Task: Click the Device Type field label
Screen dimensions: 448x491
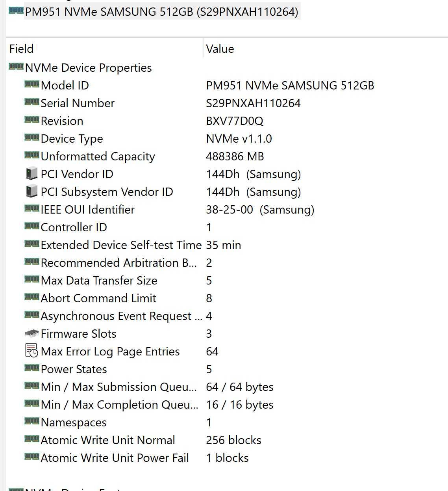Action: (x=72, y=139)
